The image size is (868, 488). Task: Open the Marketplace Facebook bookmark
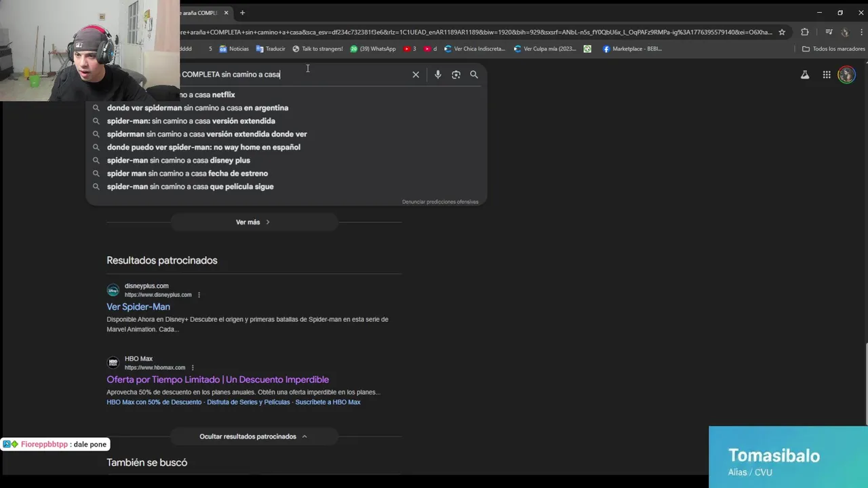click(x=632, y=49)
